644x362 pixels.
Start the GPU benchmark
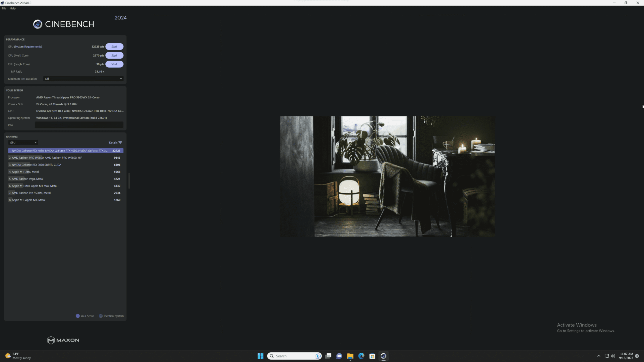(x=114, y=46)
